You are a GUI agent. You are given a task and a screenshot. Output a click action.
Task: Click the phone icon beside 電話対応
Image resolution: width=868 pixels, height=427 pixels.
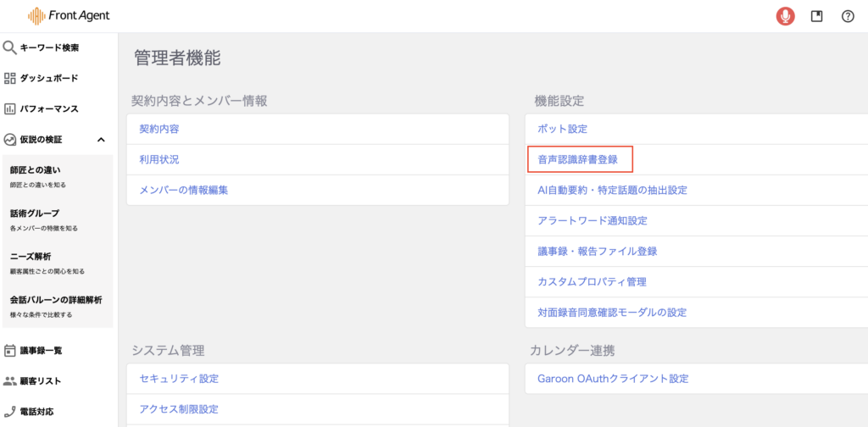click(10, 412)
